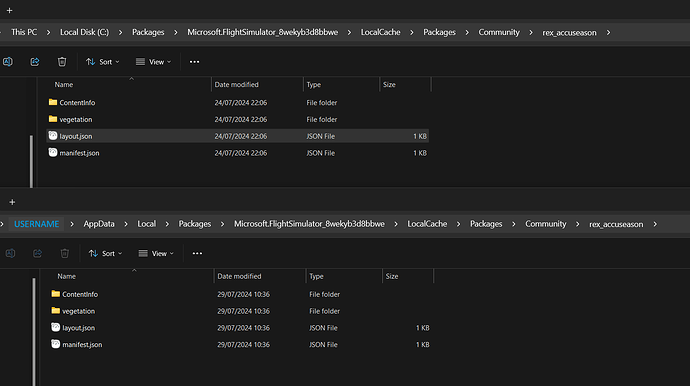The height and width of the screenshot is (386, 690).
Task: Sort by Size column in bottom window
Action: pos(392,276)
